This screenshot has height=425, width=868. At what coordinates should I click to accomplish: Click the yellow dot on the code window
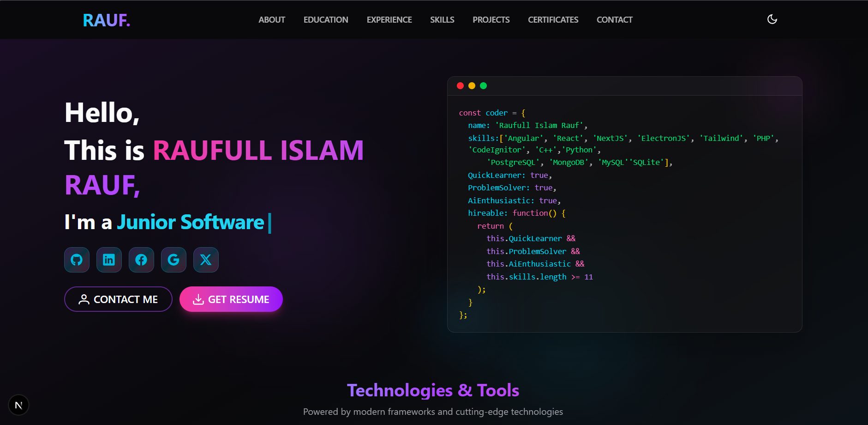pyautogui.click(x=472, y=85)
